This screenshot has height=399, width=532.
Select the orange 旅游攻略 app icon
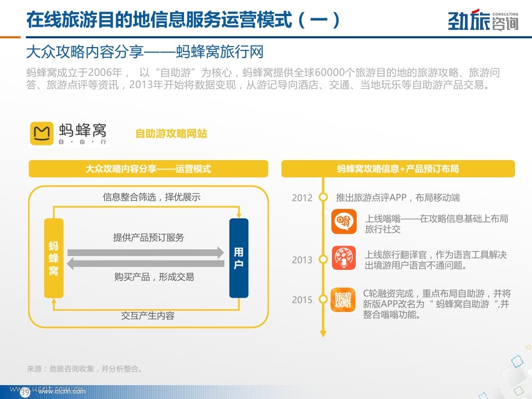tap(343, 300)
